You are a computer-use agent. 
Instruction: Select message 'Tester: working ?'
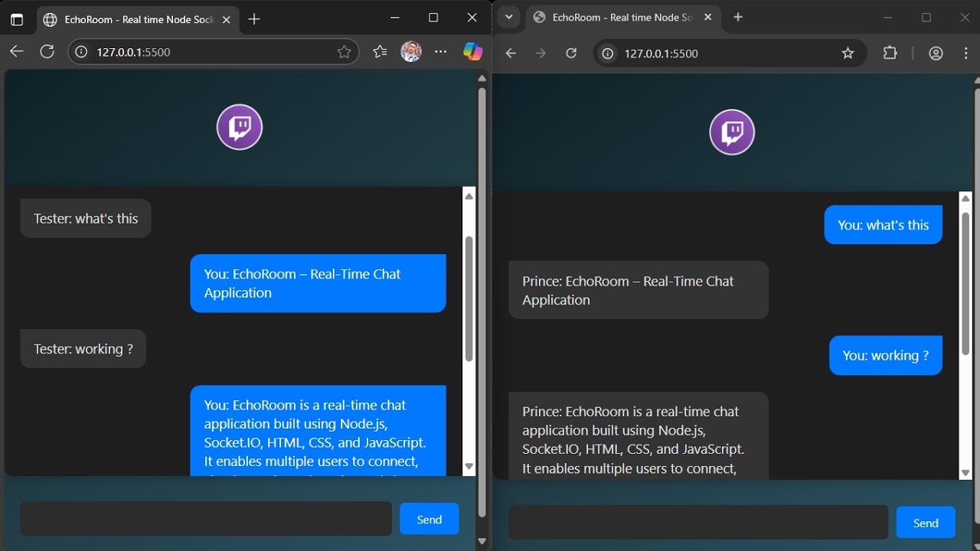point(83,349)
